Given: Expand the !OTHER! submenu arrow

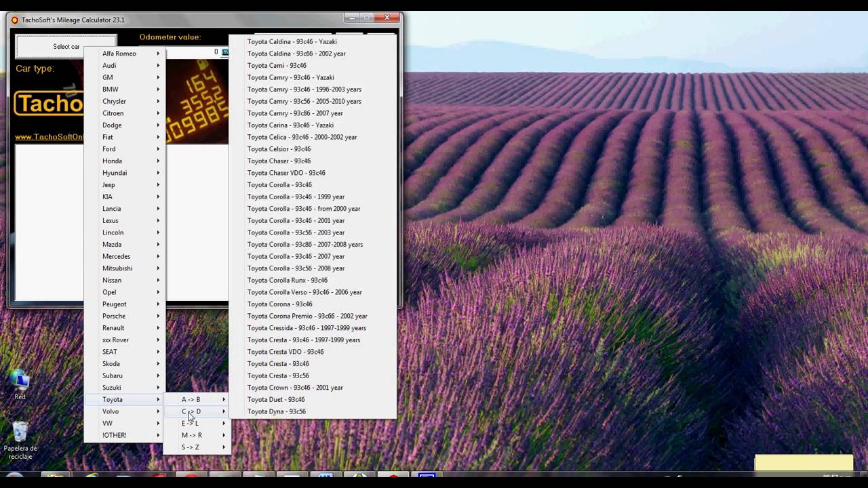Looking at the screenshot, I should point(158,435).
